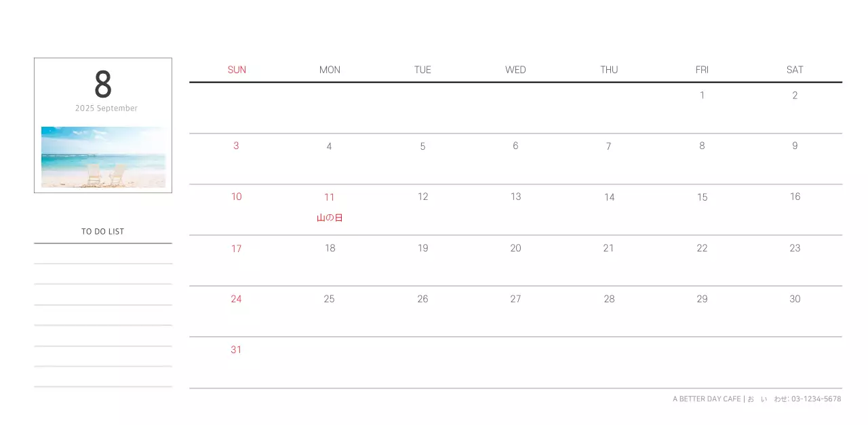Viewport: 868px width, 425px height.
Task: Click the A BETTER DAY CAFE footer text
Action: click(707, 399)
